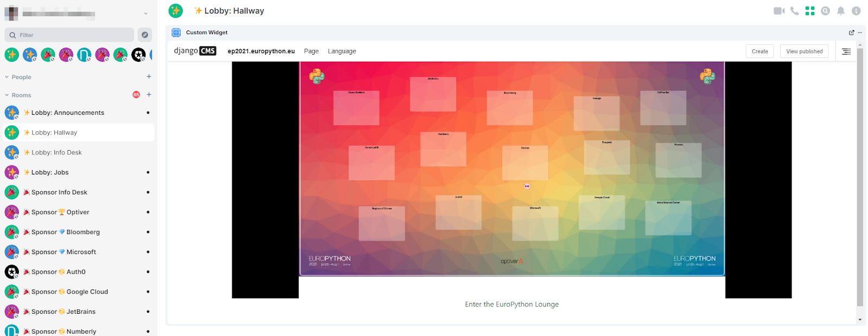The height and width of the screenshot is (336, 868).
Task: Toggle the green widgets grid icon
Action: 810,11
